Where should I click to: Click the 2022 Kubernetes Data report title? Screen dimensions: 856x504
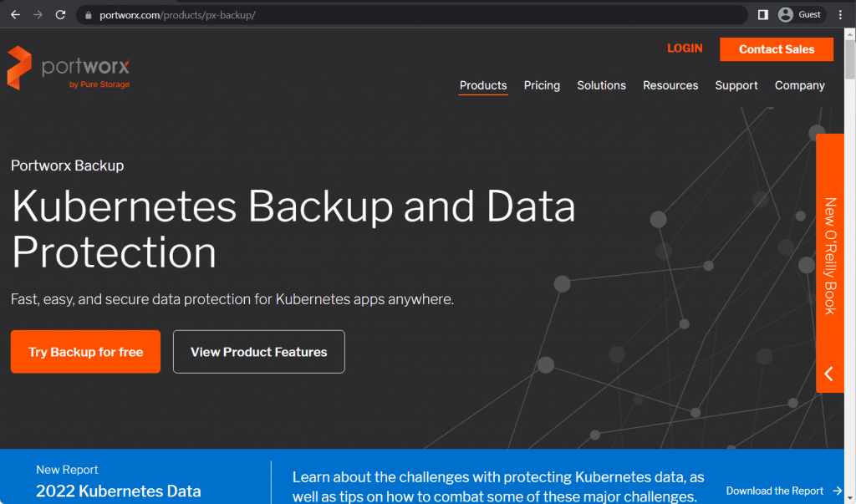tap(119, 491)
